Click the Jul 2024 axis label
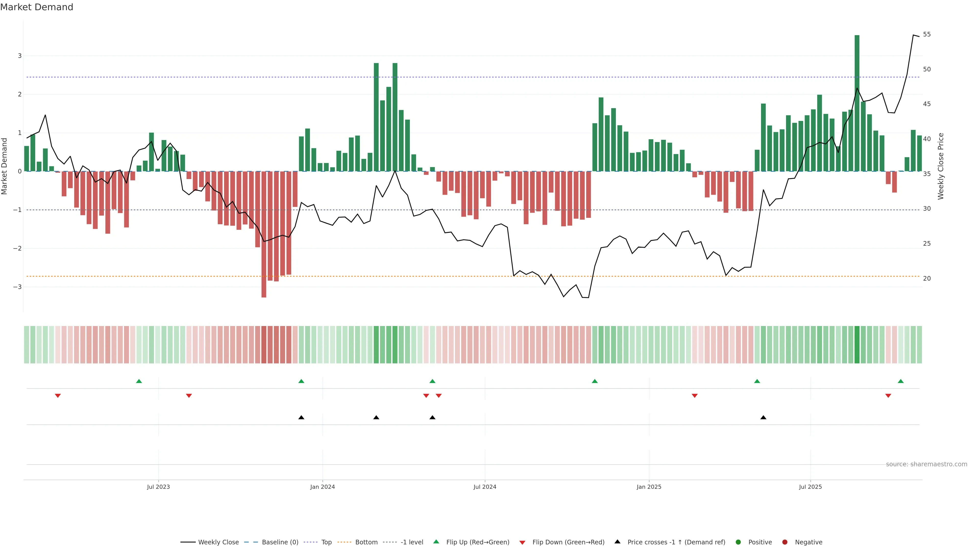 click(x=485, y=487)
